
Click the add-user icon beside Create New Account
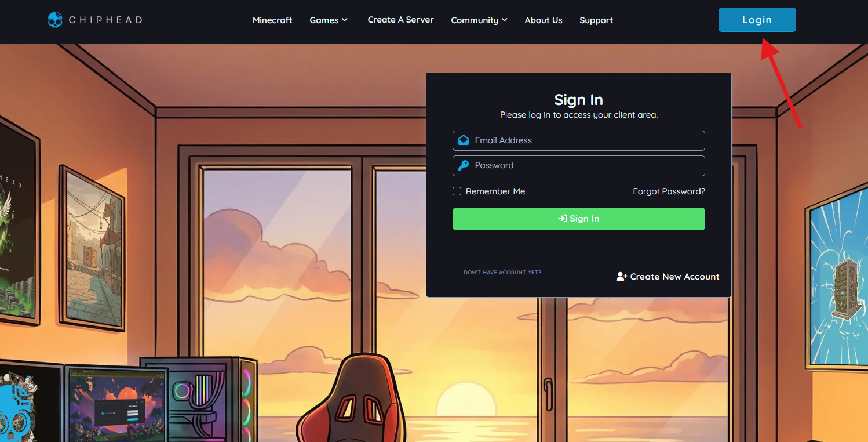[x=622, y=277]
